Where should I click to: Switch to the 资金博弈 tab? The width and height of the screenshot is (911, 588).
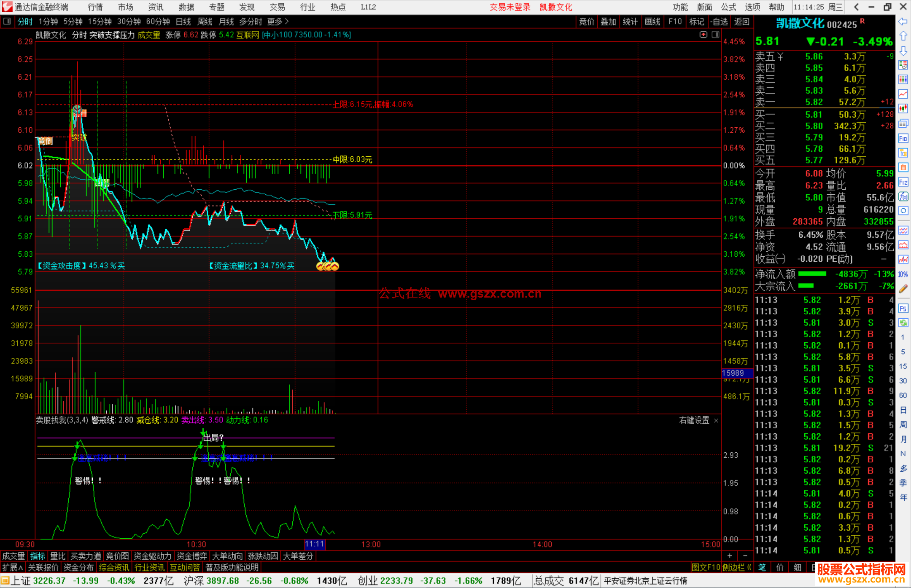192,556
